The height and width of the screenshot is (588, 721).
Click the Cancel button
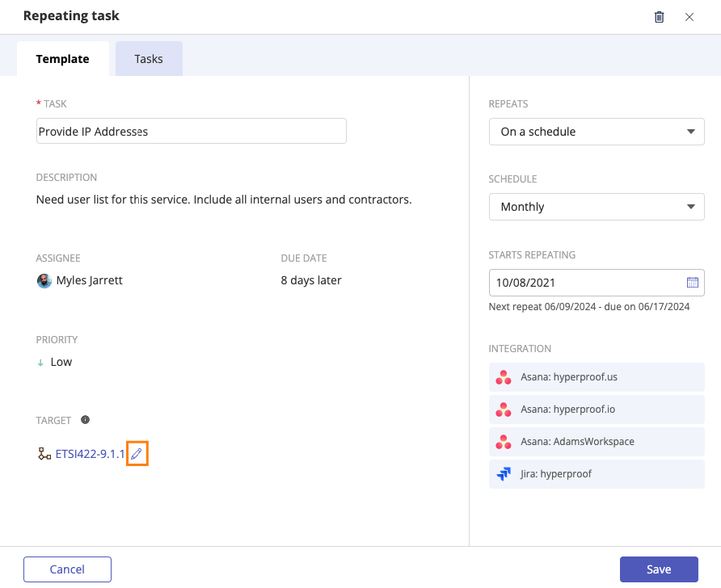(67, 569)
